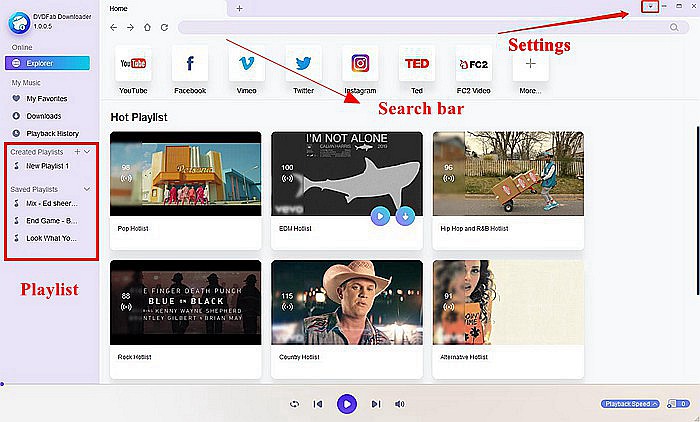This screenshot has height=422, width=700.
Task: Skip to the previous track
Action: [318, 404]
